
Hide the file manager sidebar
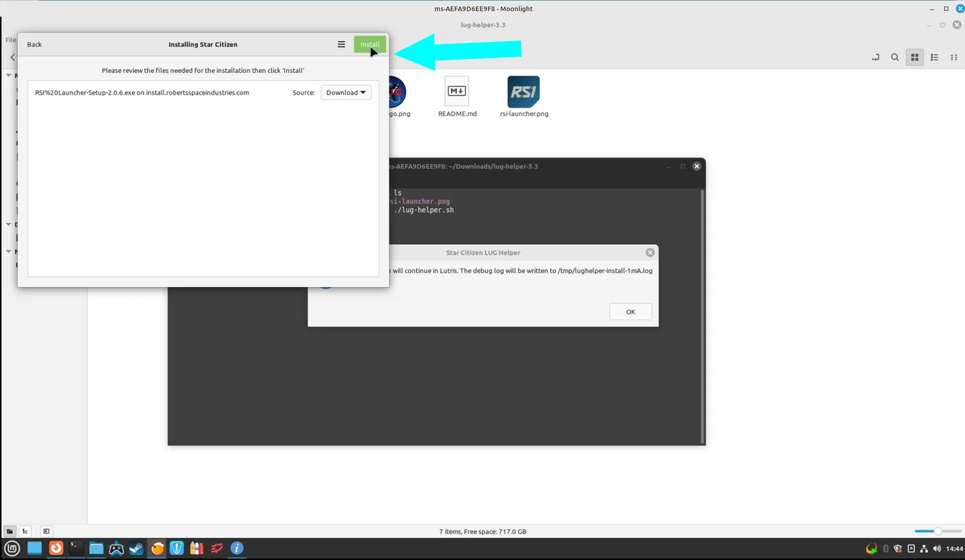click(46, 531)
